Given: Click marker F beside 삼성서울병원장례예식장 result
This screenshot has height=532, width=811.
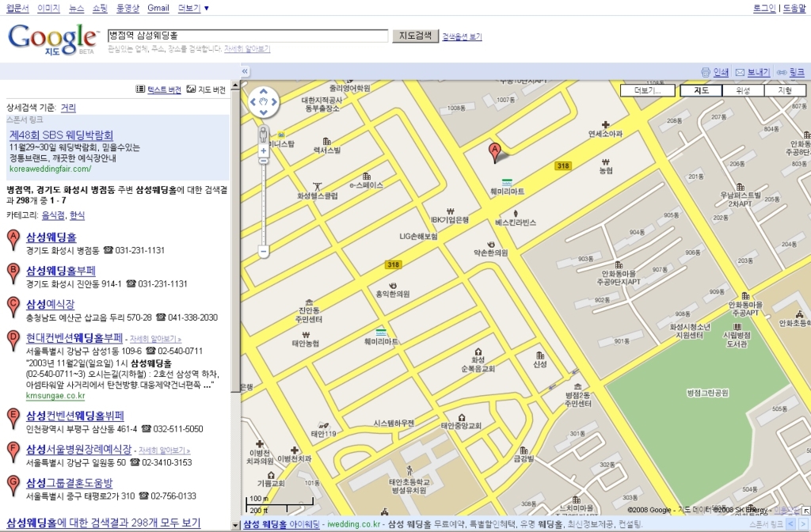Looking at the screenshot, I should click(x=13, y=452).
